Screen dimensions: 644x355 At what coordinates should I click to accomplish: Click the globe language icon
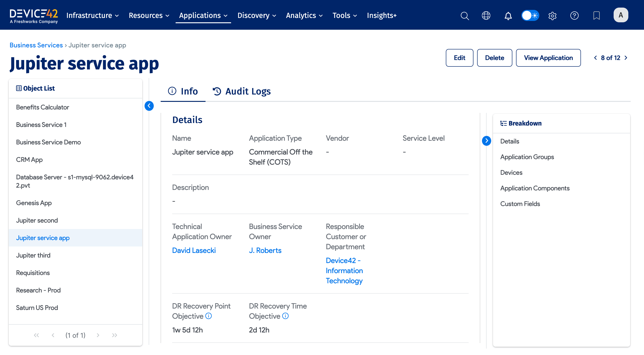click(486, 15)
